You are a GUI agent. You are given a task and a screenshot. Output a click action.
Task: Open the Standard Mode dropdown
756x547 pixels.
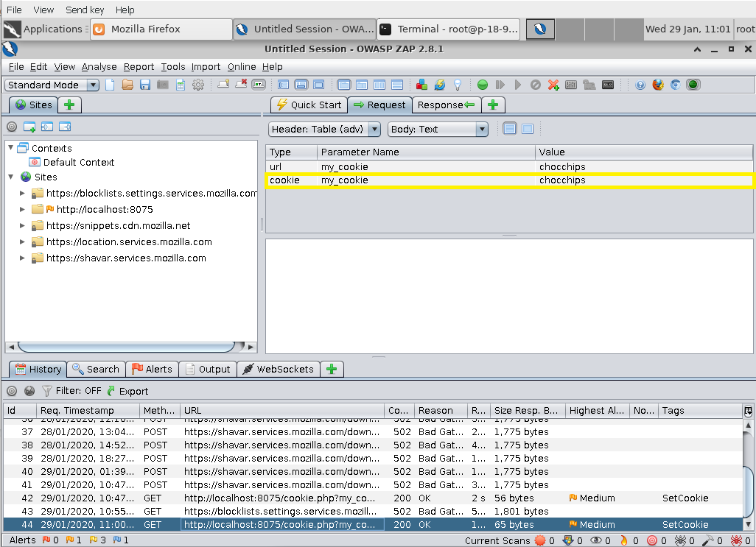point(52,85)
